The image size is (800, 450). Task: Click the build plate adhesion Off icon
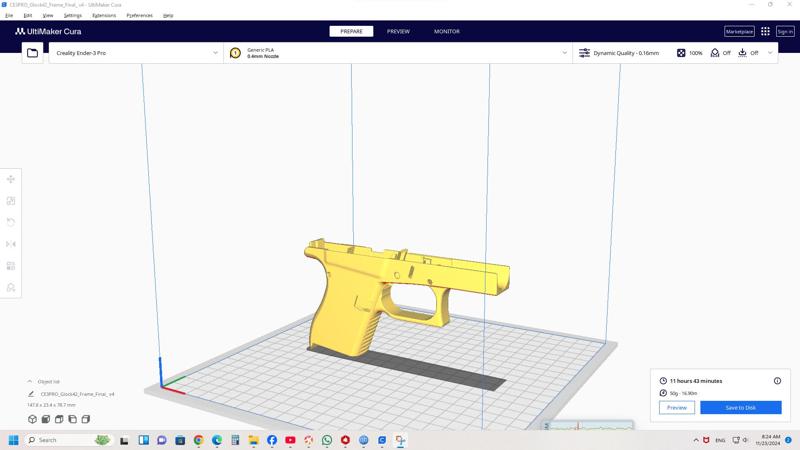pyautogui.click(x=742, y=53)
